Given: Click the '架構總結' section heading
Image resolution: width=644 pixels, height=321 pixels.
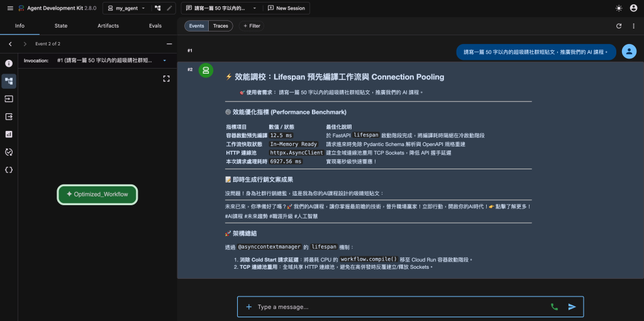Looking at the screenshot, I should pyautogui.click(x=241, y=234).
